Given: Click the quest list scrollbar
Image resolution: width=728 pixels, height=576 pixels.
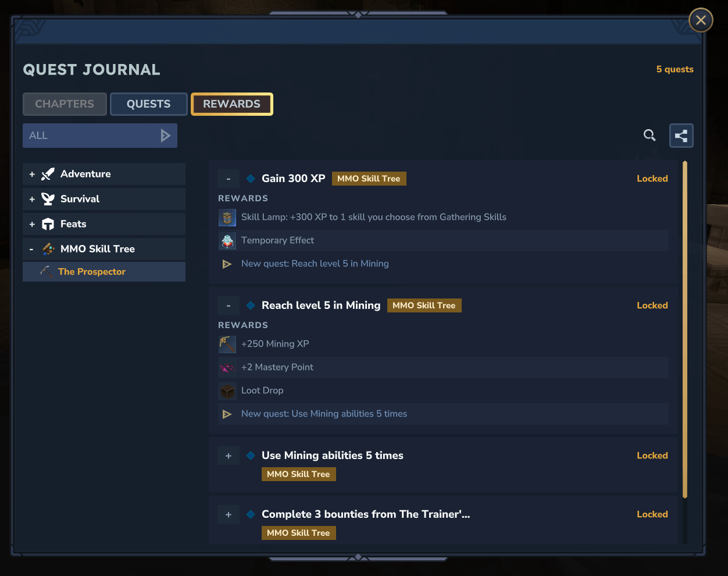Looking at the screenshot, I should pyautogui.click(x=685, y=329).
